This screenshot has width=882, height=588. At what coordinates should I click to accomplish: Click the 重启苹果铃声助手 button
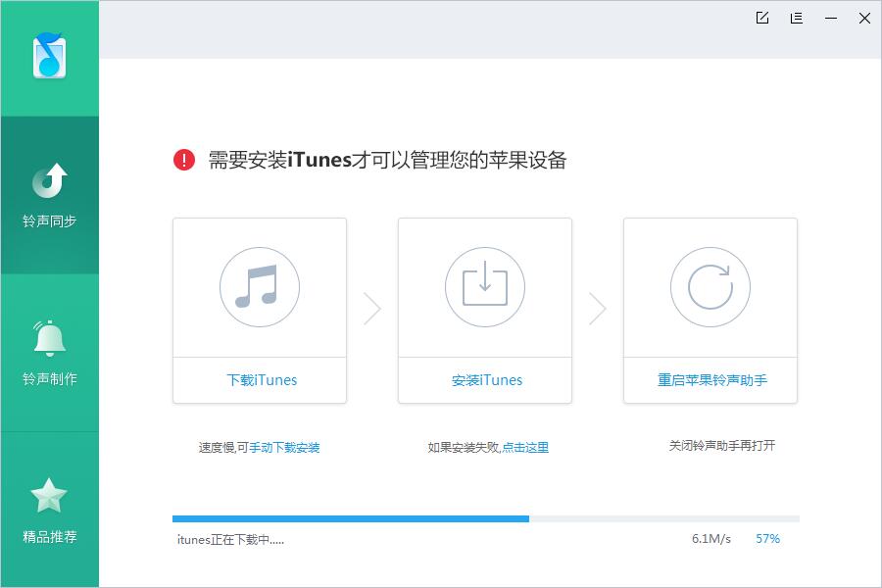(712, 380)
